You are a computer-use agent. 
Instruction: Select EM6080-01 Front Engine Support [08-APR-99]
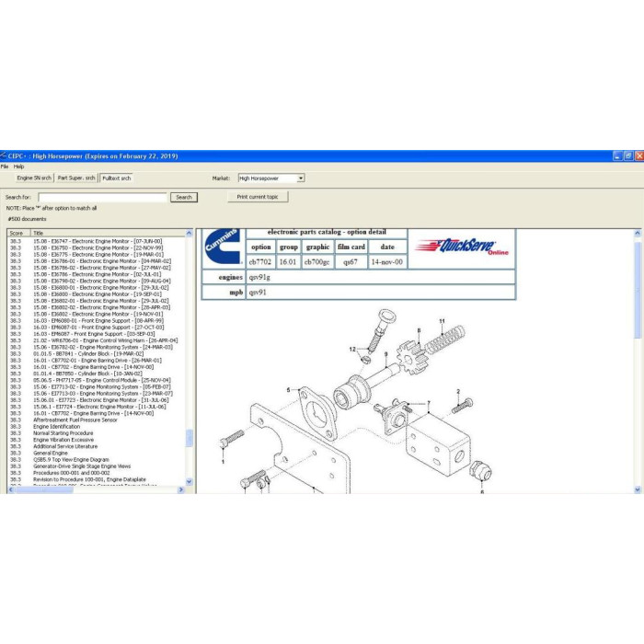tap(98, 320)
